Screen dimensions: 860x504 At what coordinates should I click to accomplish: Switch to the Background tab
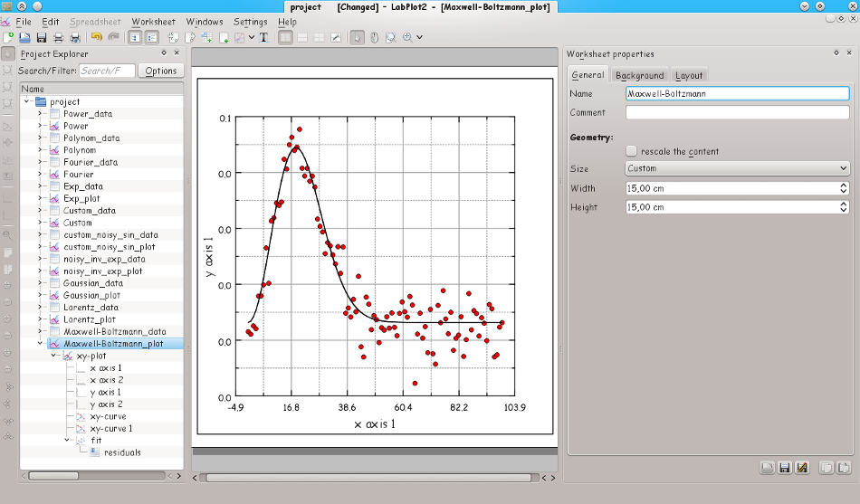point(639,75)
